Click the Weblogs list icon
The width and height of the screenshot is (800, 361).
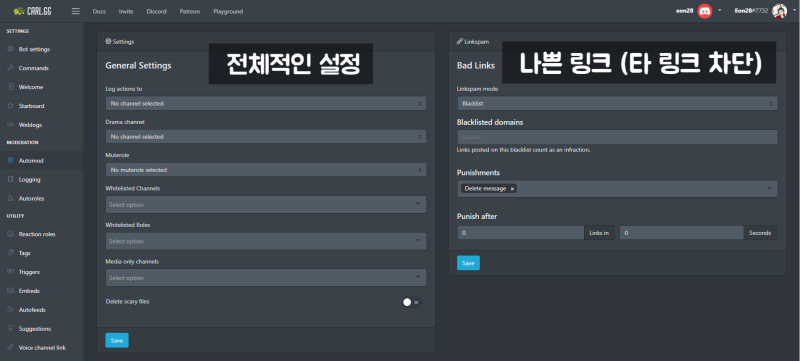(10, 125)
